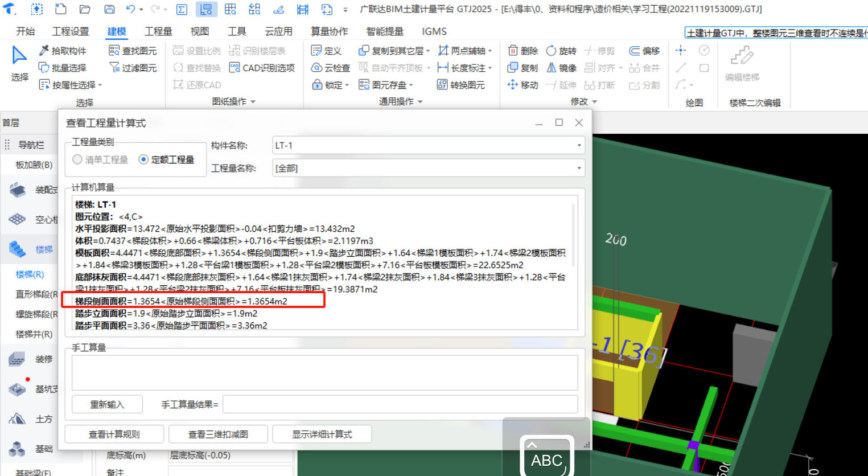Image resolution: width=868 pixels, height=476 pixels.
Task: Expand the 复制到其它层 dropdown
Action: click(428, 51)
